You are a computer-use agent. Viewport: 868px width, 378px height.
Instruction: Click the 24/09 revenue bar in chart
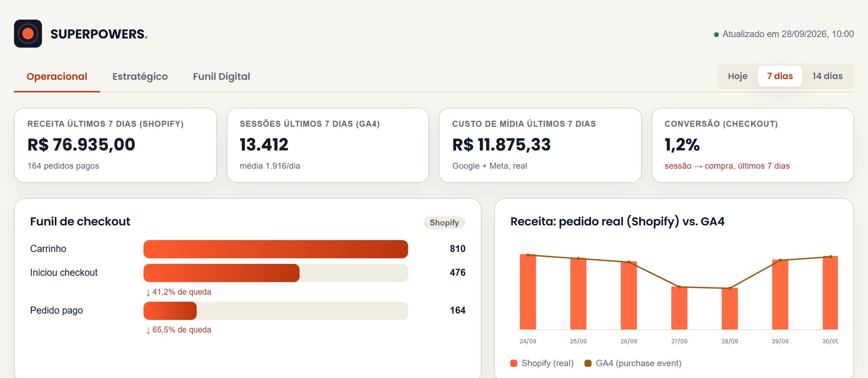coord(528,292)
